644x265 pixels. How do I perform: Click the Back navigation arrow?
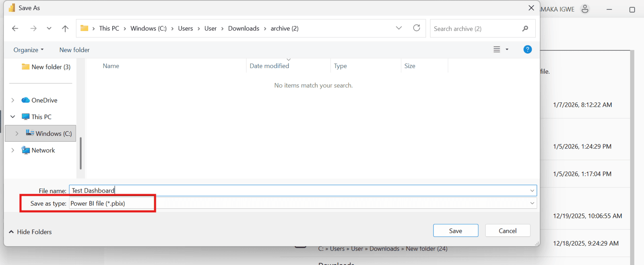(15, 28)
